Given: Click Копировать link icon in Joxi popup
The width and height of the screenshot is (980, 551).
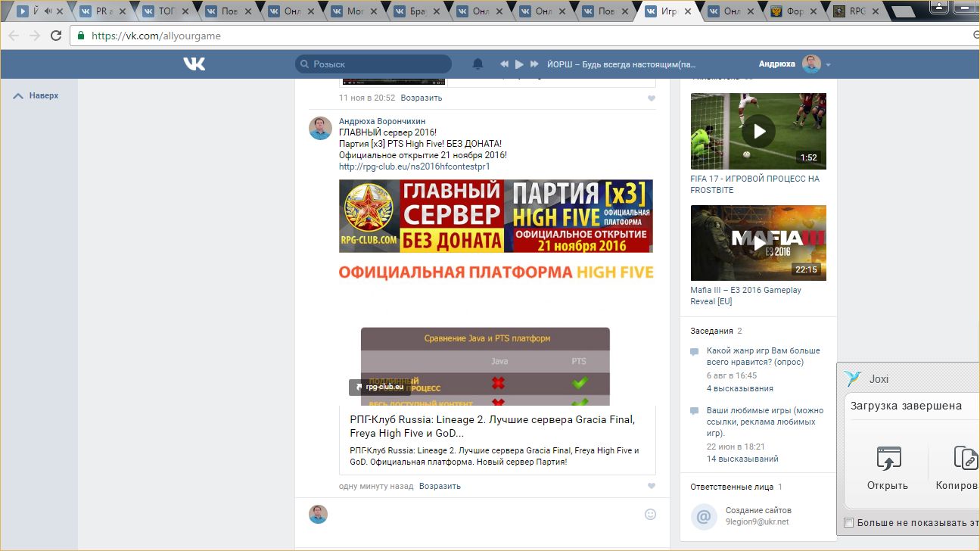Looking at the screenshot, I should [x=966, y=459].
